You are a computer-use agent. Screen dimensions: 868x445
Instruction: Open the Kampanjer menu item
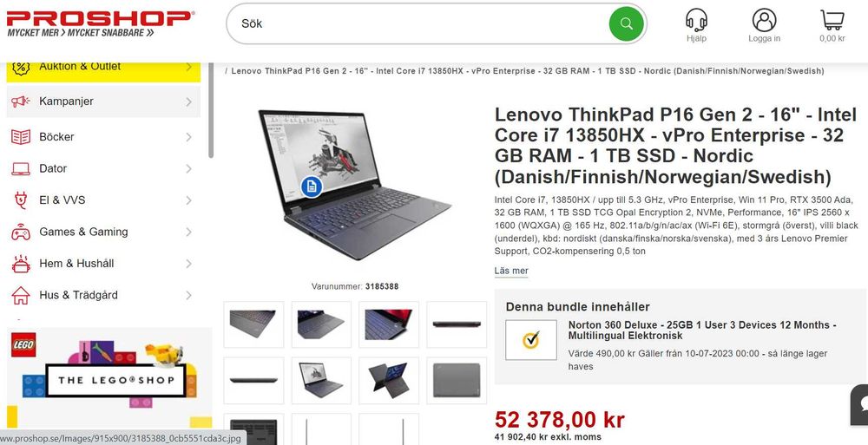point(103,101)
